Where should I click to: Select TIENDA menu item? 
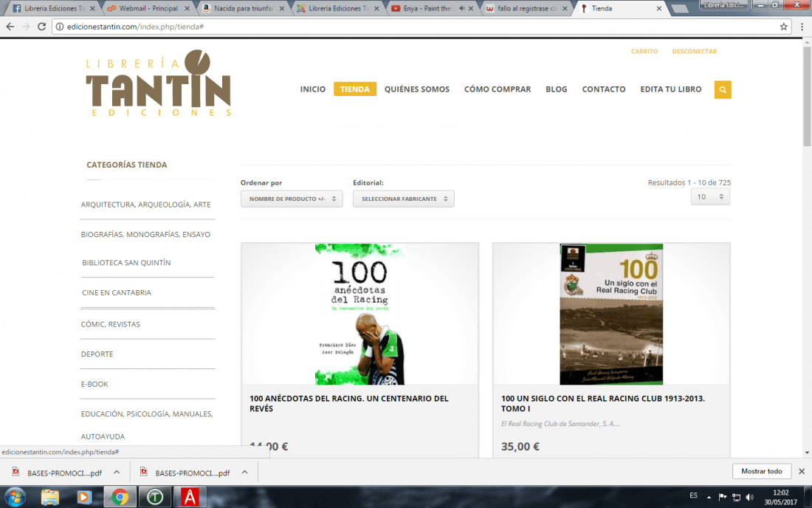coord(355,89)
